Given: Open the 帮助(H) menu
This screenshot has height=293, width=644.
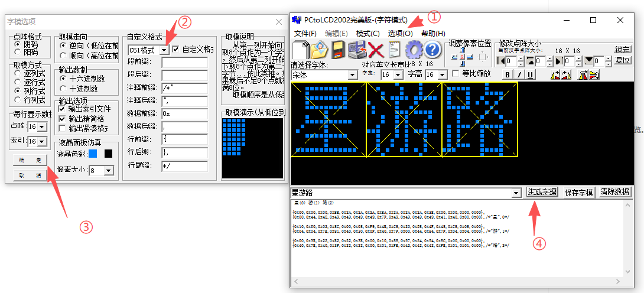Looking at the screenshot, I should tap(433, 33).
